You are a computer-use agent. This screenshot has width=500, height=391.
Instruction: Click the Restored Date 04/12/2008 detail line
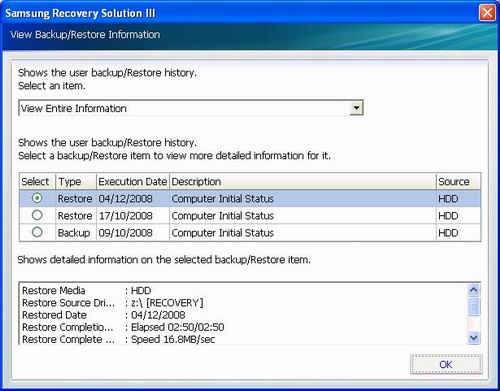(104, 315)
